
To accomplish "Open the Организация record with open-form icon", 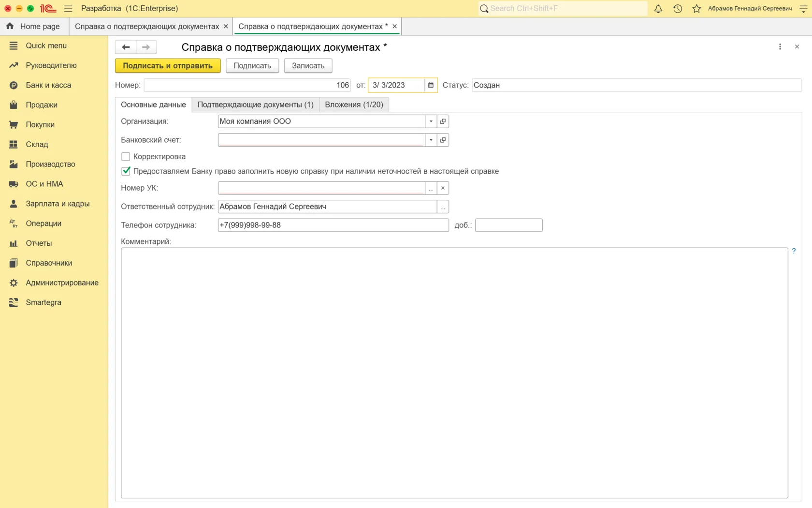I will pos(443,121).
